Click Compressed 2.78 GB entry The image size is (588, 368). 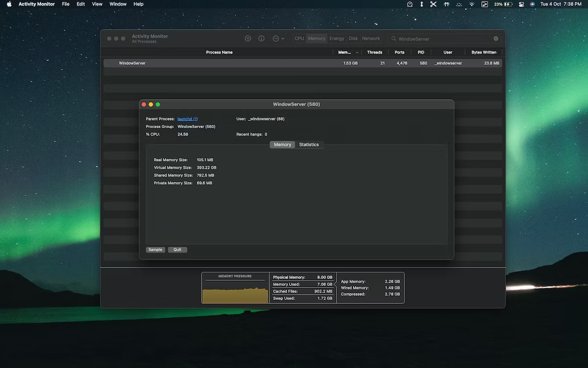370,294
